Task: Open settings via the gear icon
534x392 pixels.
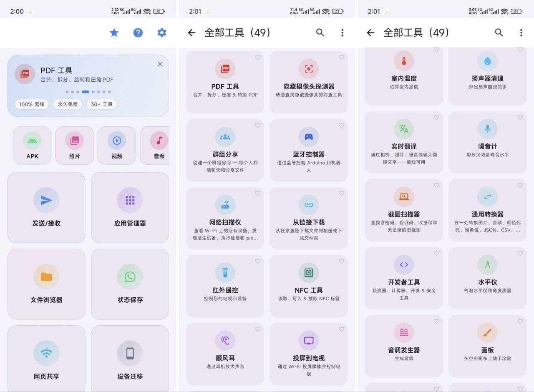Action: pyautogui.click(x=162, y=33)
